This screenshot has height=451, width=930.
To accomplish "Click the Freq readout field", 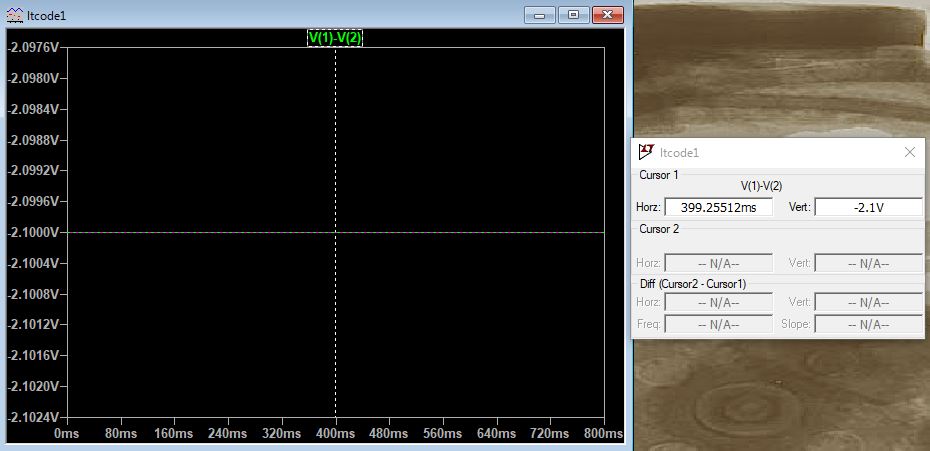I will (718, 324).
